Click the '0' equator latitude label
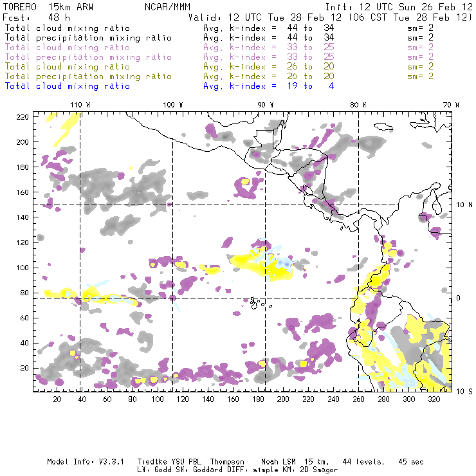Image resolution: width=476 pixels, height=476 pixels. [459, 298]
